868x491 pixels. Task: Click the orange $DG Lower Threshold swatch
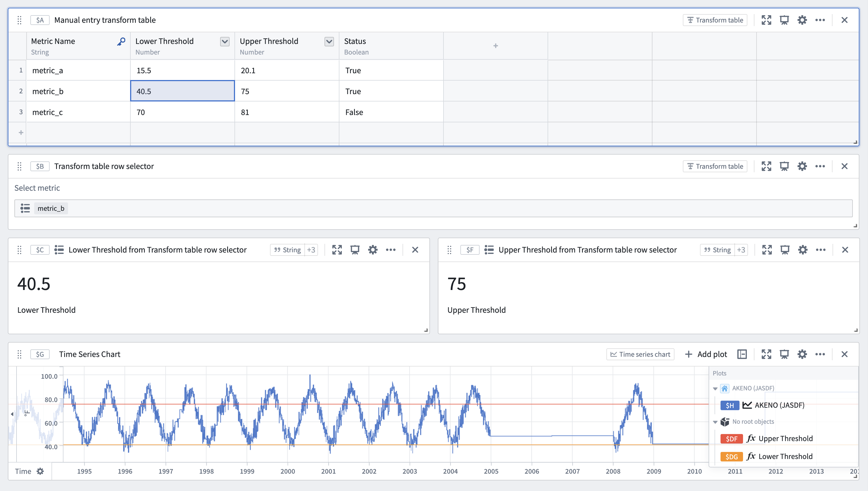coord(732,457)
